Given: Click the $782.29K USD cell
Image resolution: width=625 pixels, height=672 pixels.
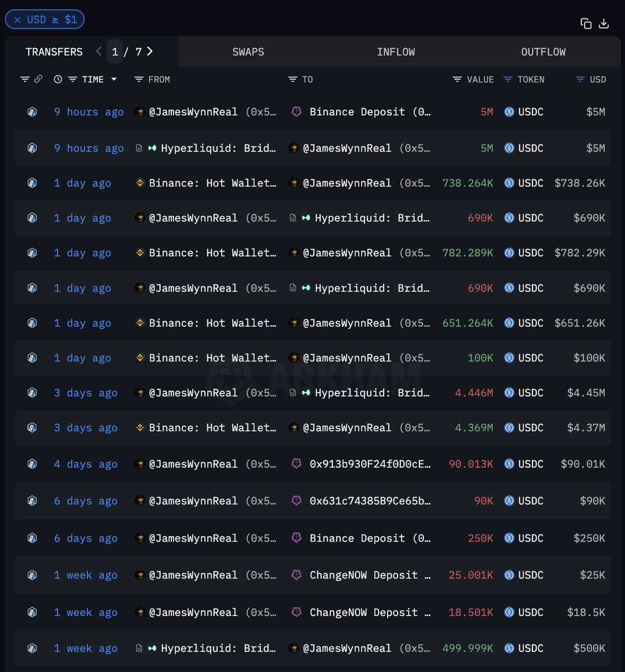Looking at the screenshot, I should [x=580, y=253].
